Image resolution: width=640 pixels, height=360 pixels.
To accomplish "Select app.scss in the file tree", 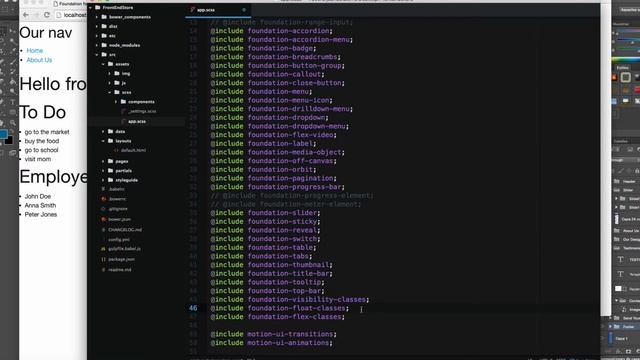I will 137,122.
